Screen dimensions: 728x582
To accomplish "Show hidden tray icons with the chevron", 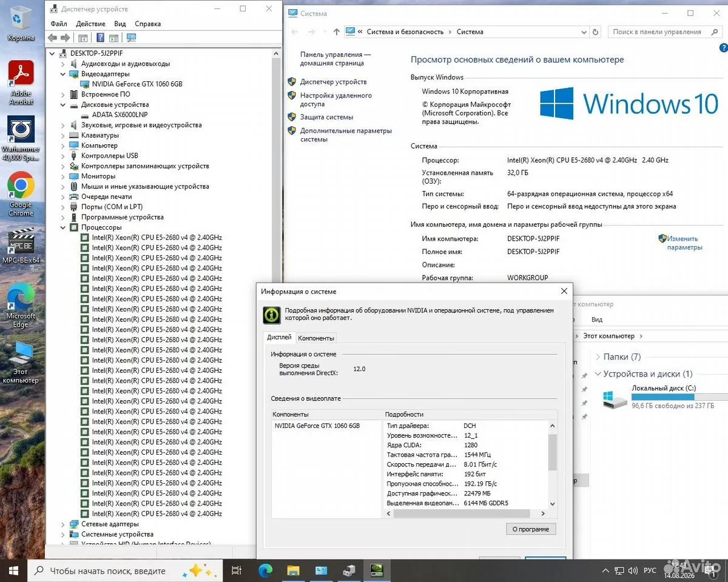I will [605, 570].
